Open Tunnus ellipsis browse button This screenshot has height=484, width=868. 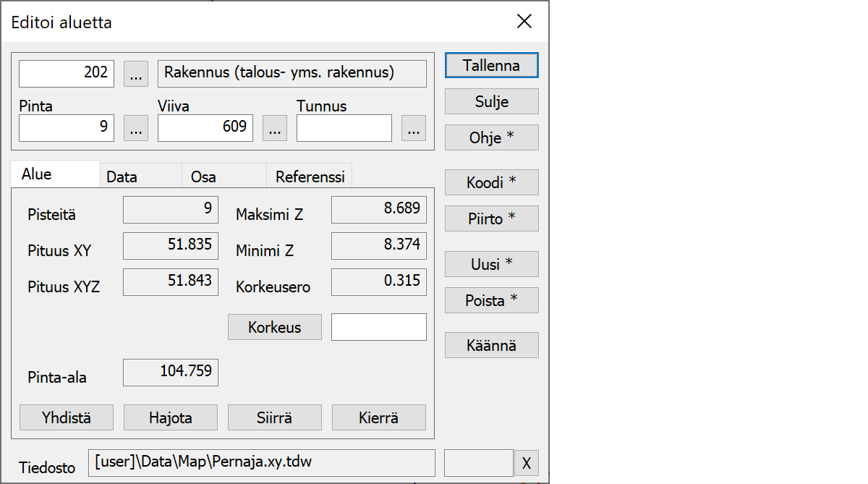pyautogui.click(x=413, y=128)
